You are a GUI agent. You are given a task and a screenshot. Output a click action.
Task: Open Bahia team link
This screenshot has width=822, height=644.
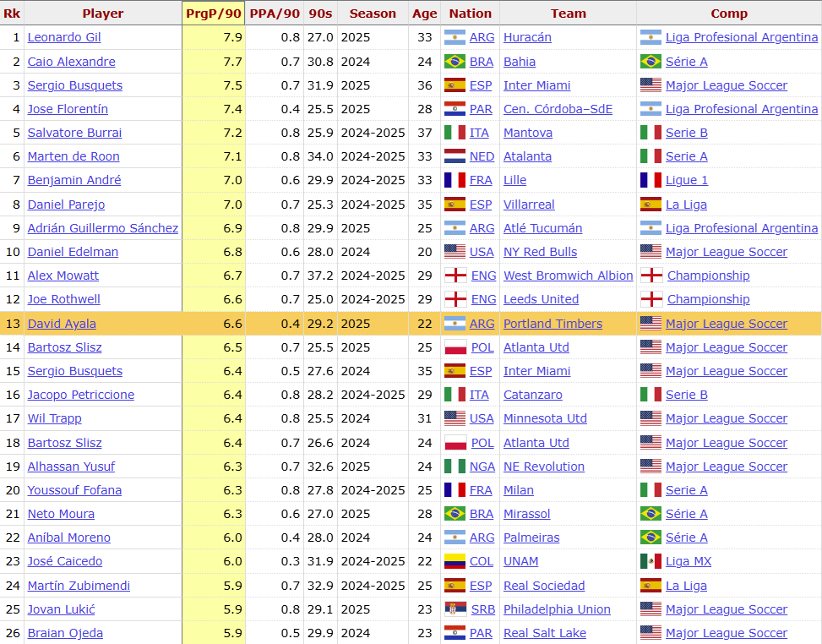(x=520, y=62)
